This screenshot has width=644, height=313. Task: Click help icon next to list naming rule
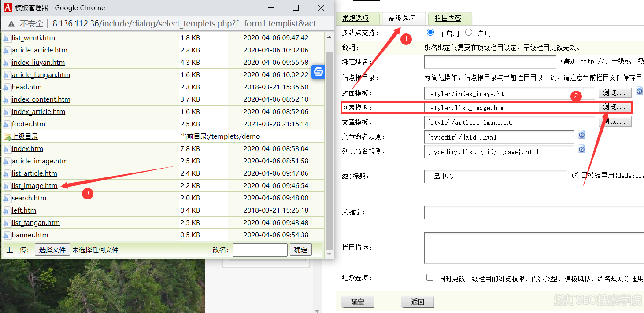(x=581, y=149)
